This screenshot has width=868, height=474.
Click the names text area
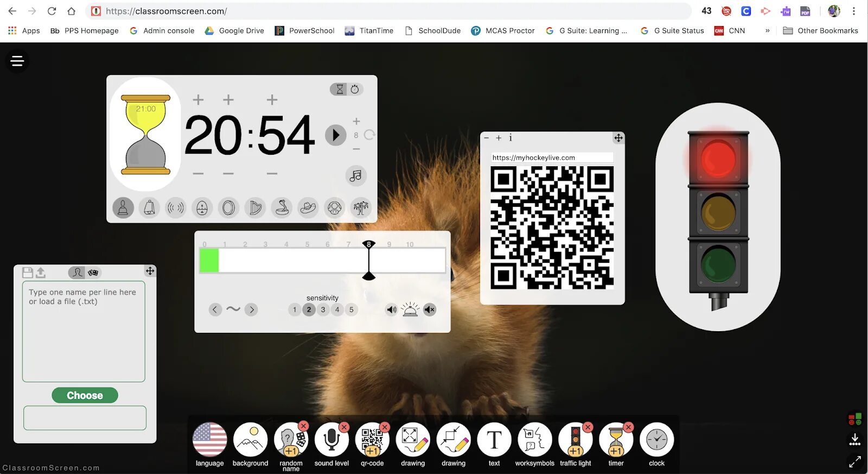pos(84,331)
